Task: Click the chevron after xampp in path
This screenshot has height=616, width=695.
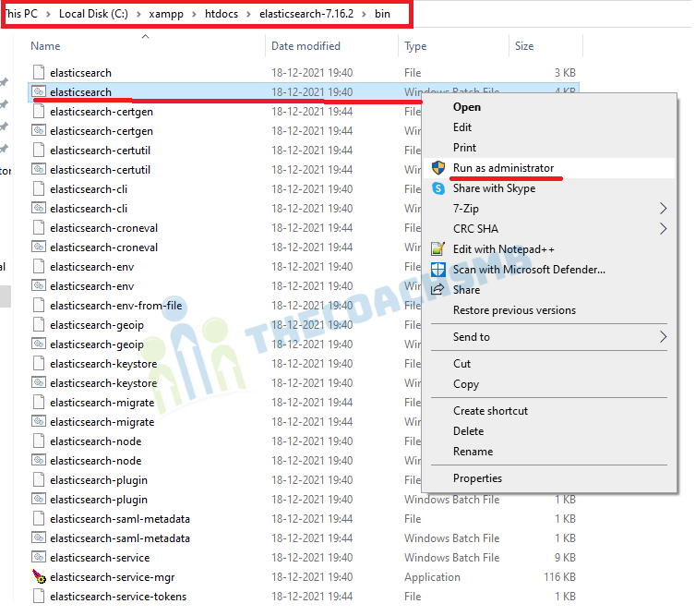Action: coord(194,14)
